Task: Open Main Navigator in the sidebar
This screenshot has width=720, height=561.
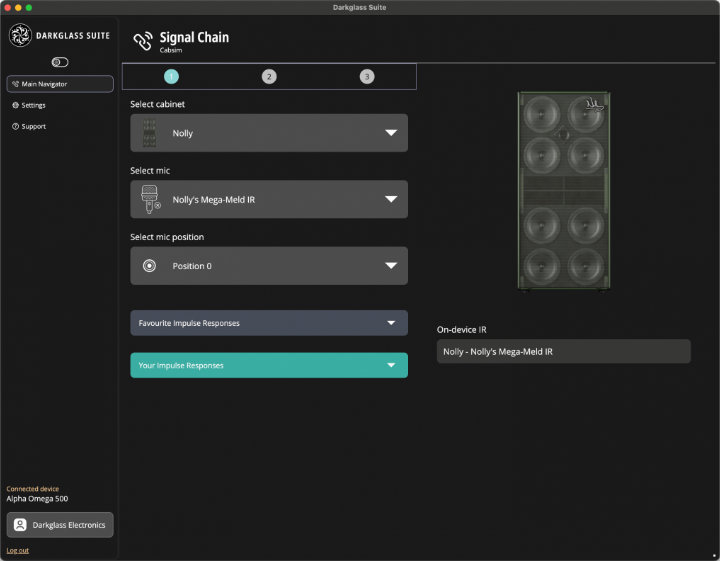Action: click(x=60, y=84)
